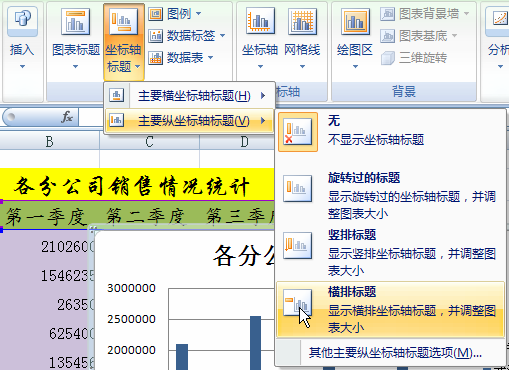Expand the 数据表 dropdown arrow
Image resolution: width=509 pixels, height=370 pixels.
pyautogui.click(x=211, y=58)
